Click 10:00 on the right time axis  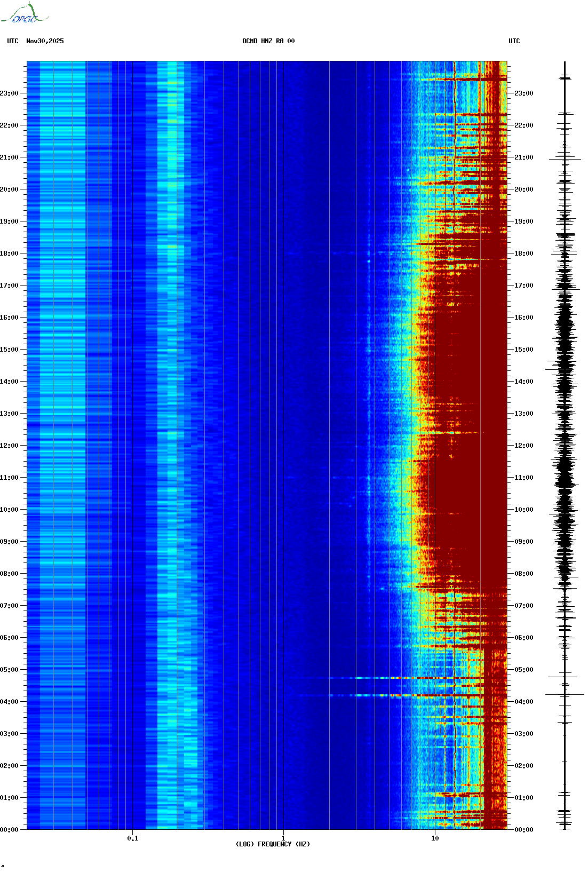pyautogui.click(x=524, y=510)
